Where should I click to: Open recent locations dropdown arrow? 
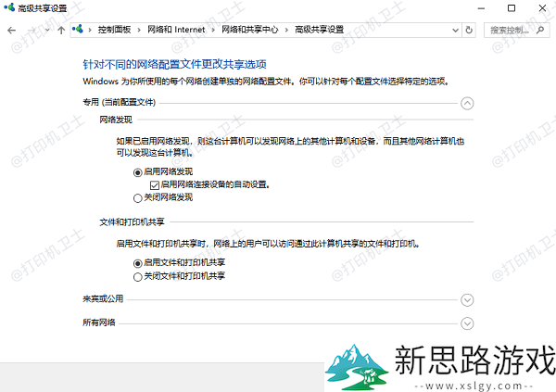point(47,31)
